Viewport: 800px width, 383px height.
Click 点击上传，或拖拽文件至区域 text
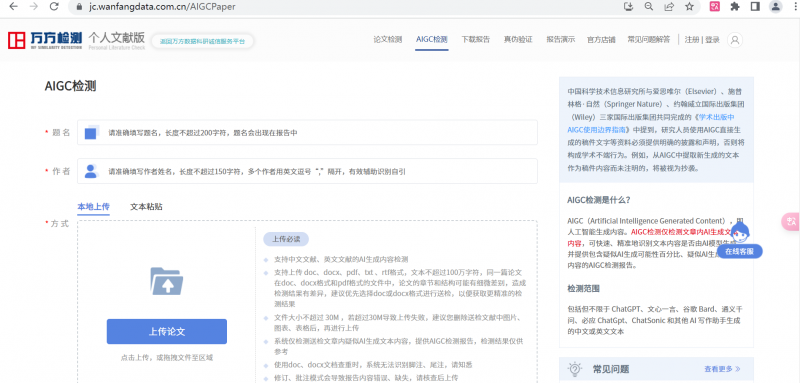pyautogui.click(x=167, y=358)
